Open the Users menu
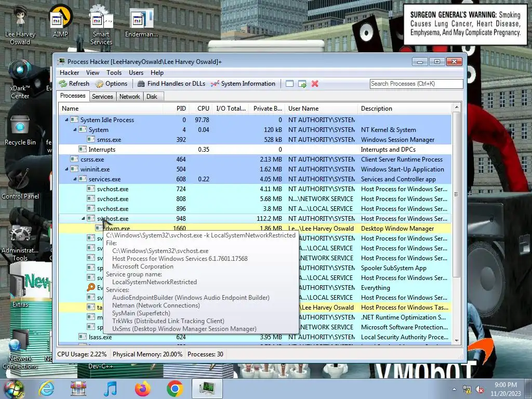The width and height of the screenshot is (532, 399). 136,73
